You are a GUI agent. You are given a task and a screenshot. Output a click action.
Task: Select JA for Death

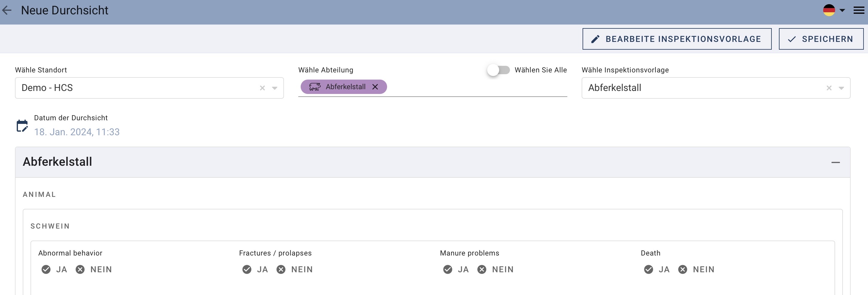(x=657, y=269)
